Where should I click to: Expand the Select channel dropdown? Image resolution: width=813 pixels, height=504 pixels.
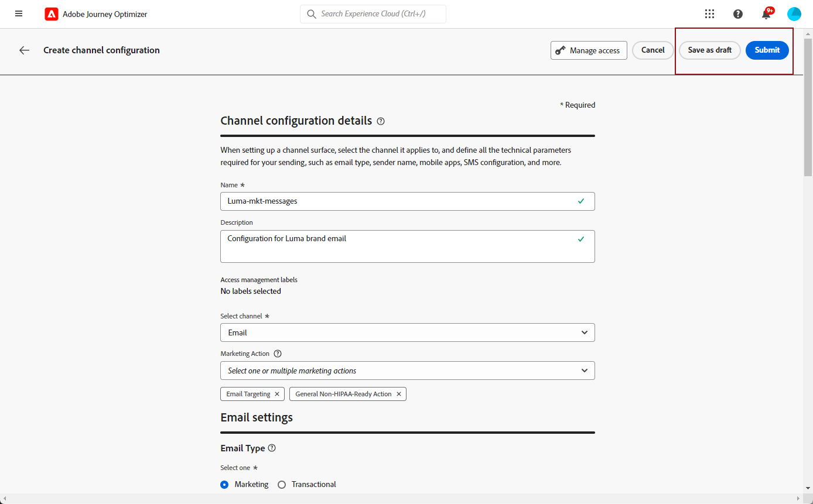tap(408, 332)
